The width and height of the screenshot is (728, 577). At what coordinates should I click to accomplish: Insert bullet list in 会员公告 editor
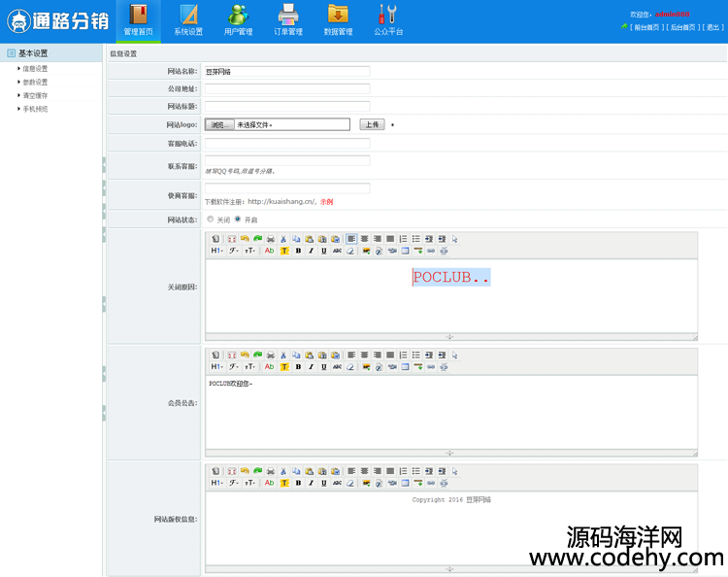[416, 355]
